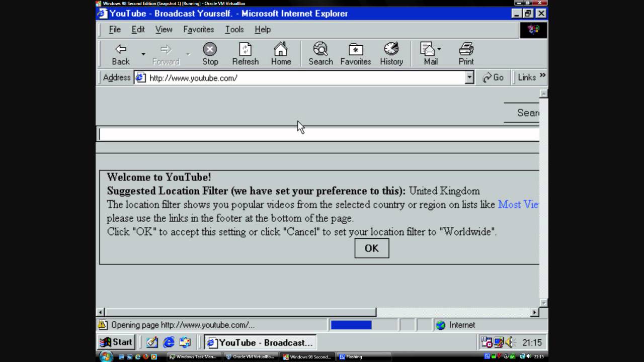Open the Back history dropdown arrow

tap(143, 54)
